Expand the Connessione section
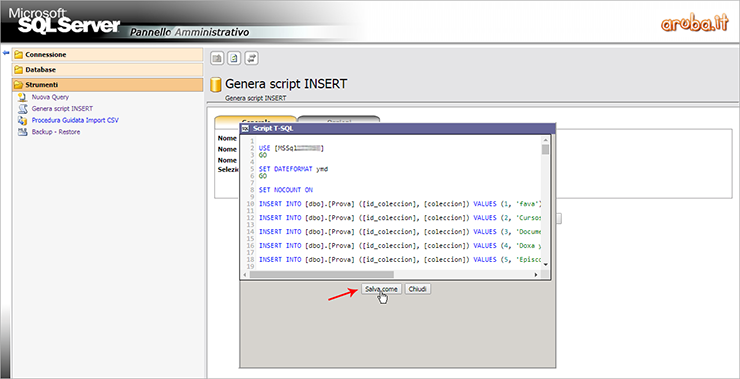 coord(108,55)
